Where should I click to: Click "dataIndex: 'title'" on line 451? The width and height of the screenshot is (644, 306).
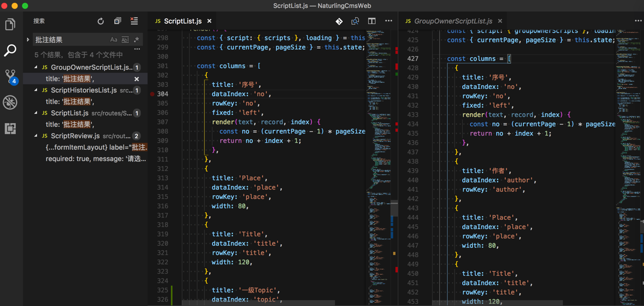point(497,283)
